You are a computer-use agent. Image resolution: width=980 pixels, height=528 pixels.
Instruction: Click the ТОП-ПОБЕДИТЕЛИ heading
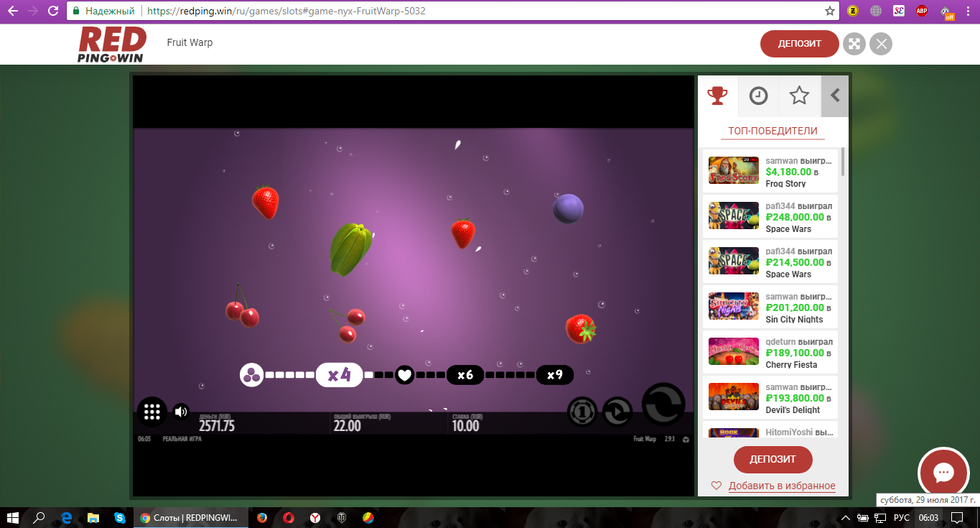[773, 131]
